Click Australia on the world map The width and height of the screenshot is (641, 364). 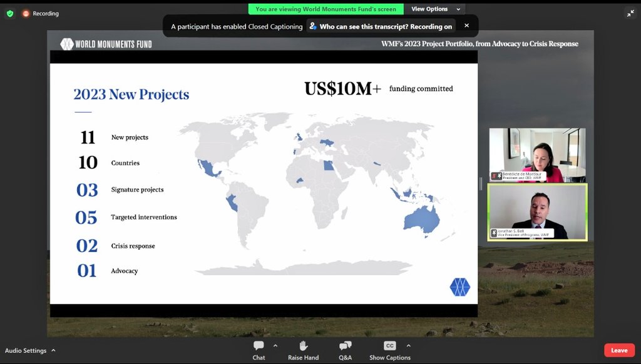[421, 221]
